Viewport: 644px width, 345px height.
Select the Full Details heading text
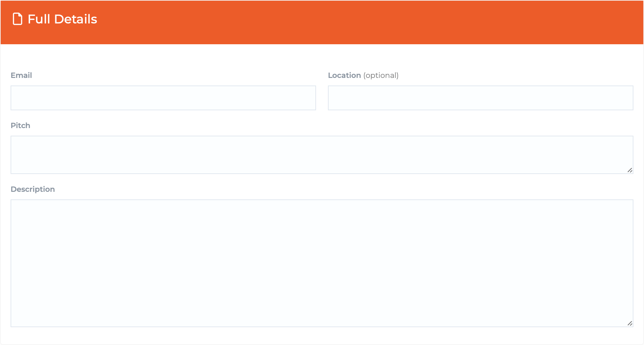[x=62, y=19]
